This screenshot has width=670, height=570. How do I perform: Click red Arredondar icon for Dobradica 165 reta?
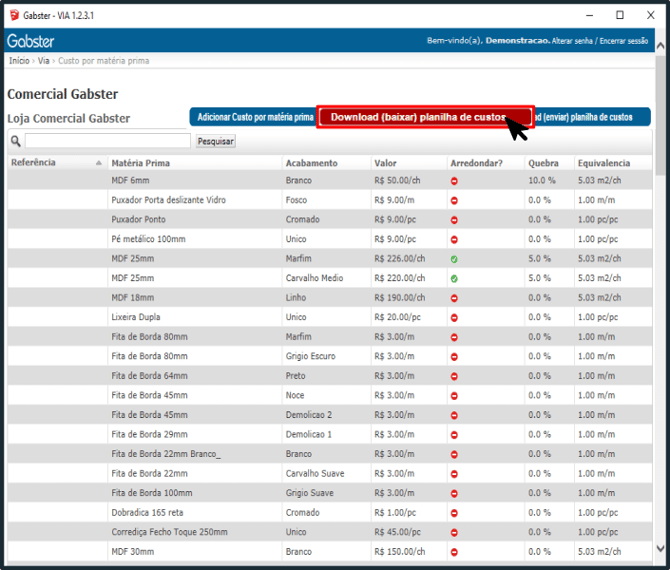(x=454, y=512)
